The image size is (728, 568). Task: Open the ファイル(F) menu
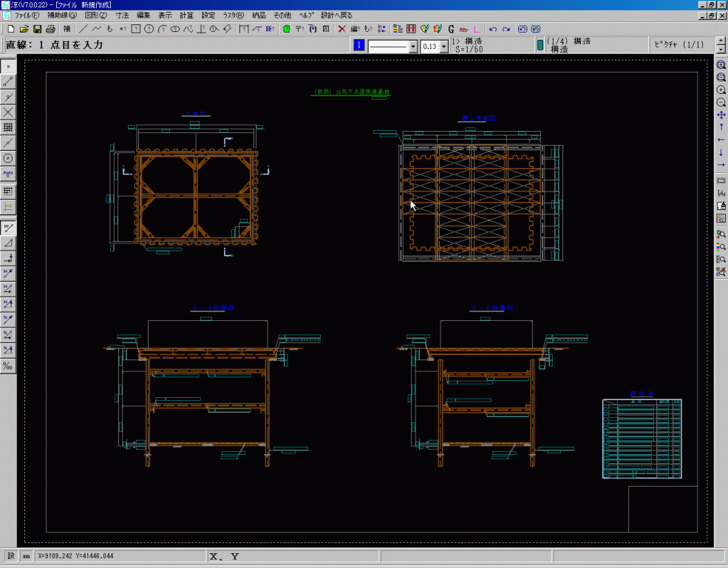[x=27, y=15]
